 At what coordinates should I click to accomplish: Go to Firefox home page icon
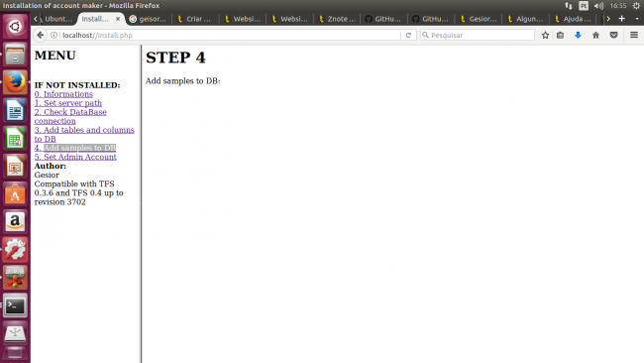point(595,36)
